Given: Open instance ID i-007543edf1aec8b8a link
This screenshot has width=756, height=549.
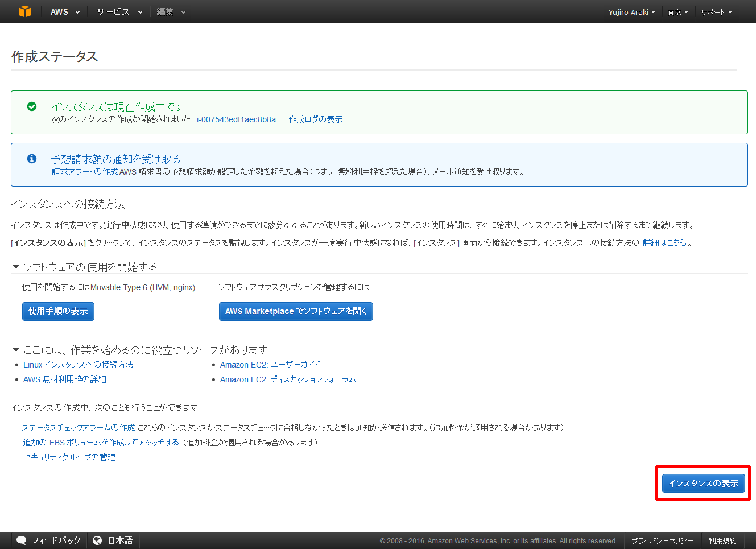Looking at the screenshot, I should 236,119.
